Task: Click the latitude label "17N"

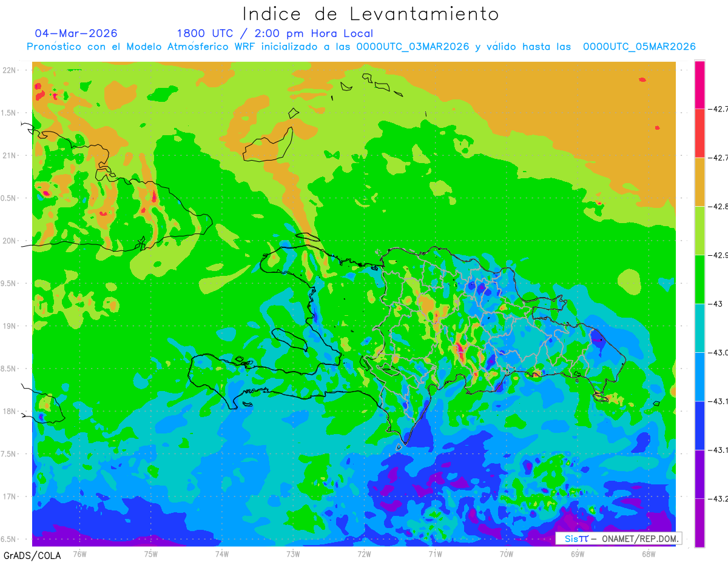Action: [x=10, y=497]
